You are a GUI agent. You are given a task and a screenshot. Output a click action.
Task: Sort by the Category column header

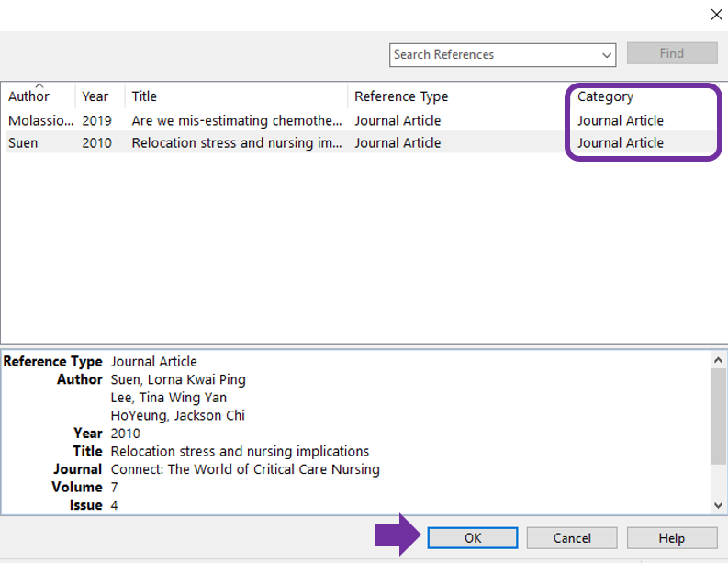(605, 96)
